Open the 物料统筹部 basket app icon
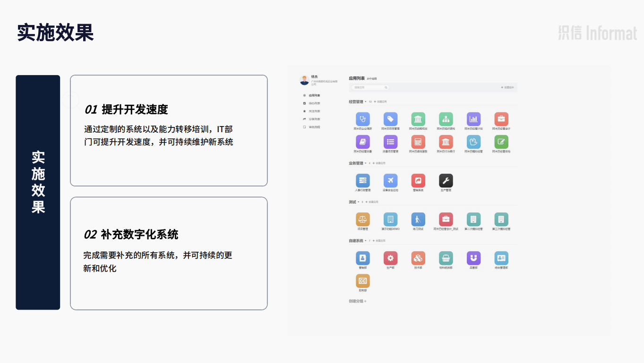644x363 pixels. click(x=446, y=258)
